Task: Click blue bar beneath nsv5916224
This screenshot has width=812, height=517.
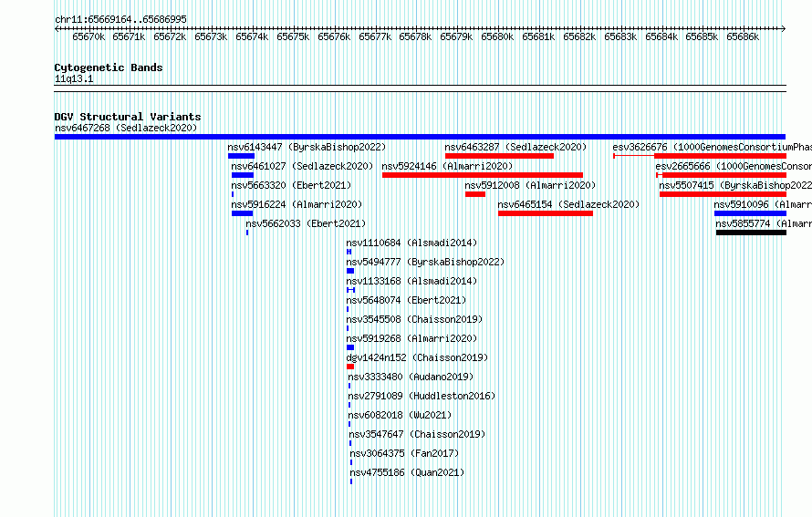Action: pos(243,213)
